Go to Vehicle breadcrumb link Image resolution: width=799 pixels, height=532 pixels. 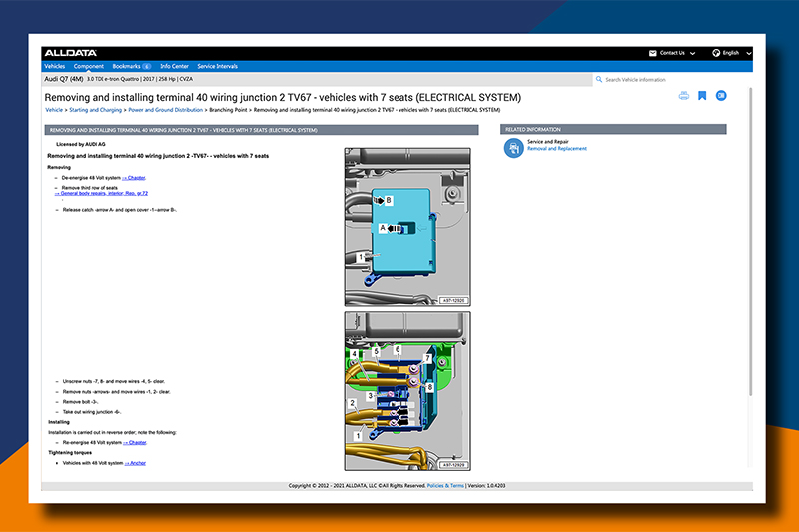pos(54,110)
